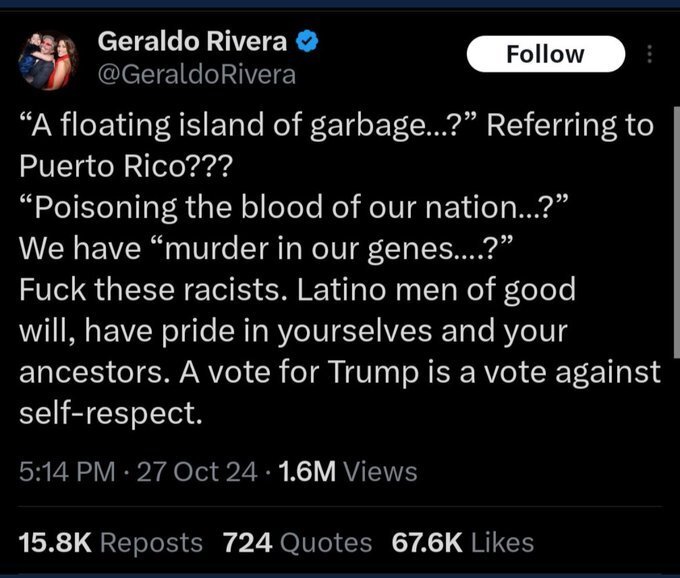View the 1.6M Views analytics
Image resolution: width=680 pixels, height=578 pixels.
pyautogui.click(x=347, y=471)
